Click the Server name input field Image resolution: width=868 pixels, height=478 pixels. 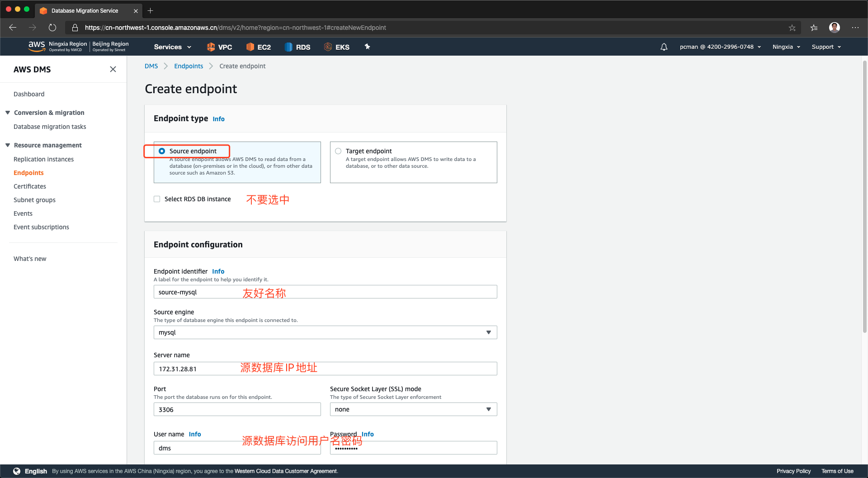[x=325, y=369]
